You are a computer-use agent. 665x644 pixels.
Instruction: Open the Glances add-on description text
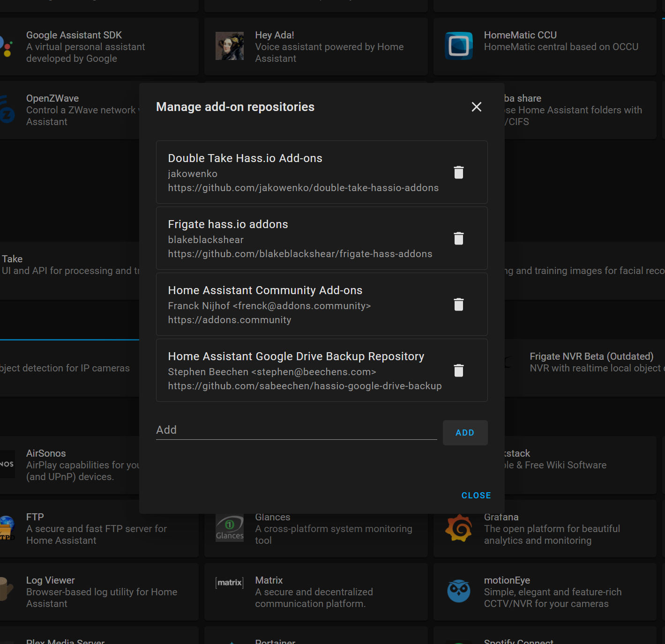click(334, 534)
